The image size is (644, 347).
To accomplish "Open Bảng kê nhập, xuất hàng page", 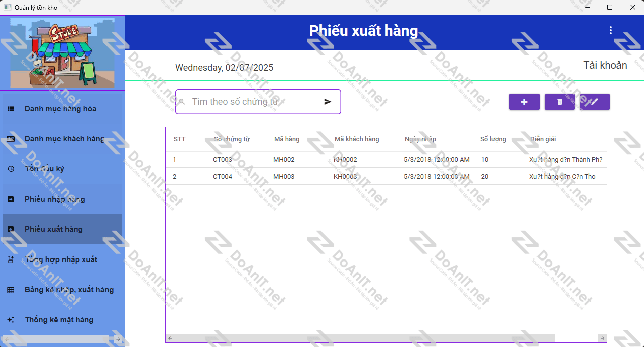I will pos(62,290).
